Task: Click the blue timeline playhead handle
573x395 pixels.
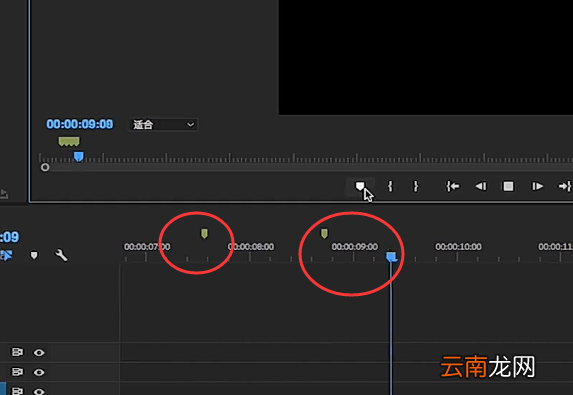Action: [x=391, y=257]
